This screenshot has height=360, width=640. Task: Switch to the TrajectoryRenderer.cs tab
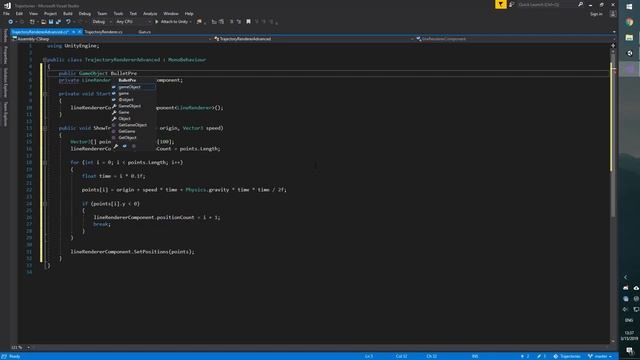point(103,32)
